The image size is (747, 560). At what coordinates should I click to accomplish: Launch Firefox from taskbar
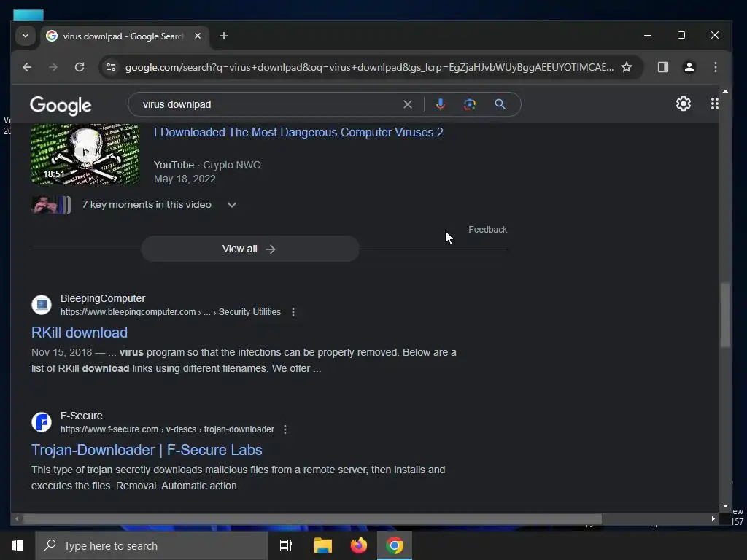click(359, 545)
